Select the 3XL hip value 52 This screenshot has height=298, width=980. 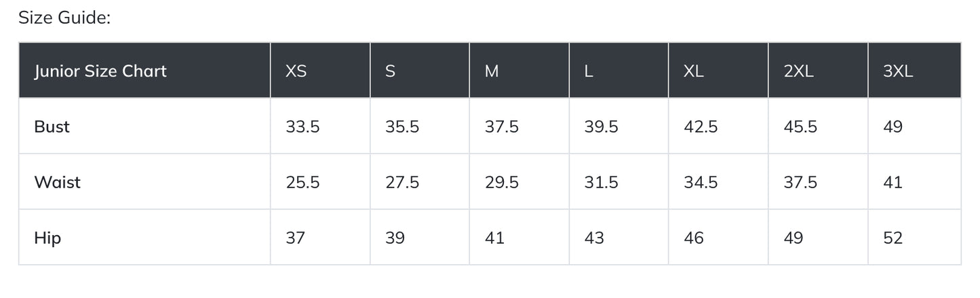pyautogui.click(x=893, y=238)
